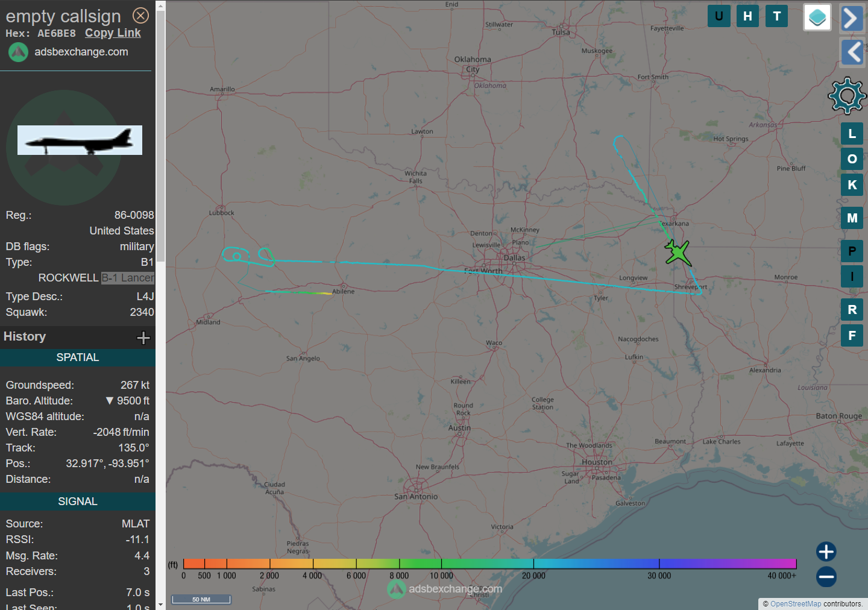The image size is (868, 610).
Task: View the B-1 Lancer silhouette thumbnail
Action: pyautogui.click(x=80, y=140)
